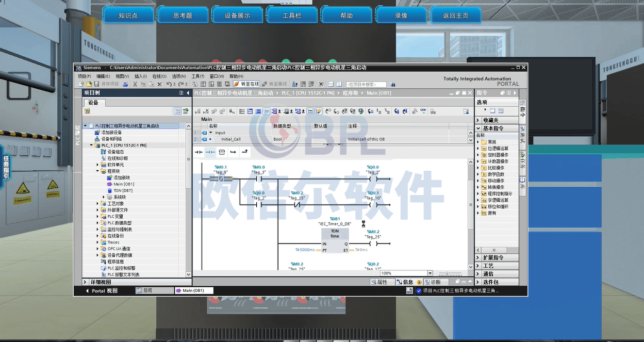Select the Tag_3 contact at %M0.0
The width and height of the screenshot is (644, 342).
258,179
